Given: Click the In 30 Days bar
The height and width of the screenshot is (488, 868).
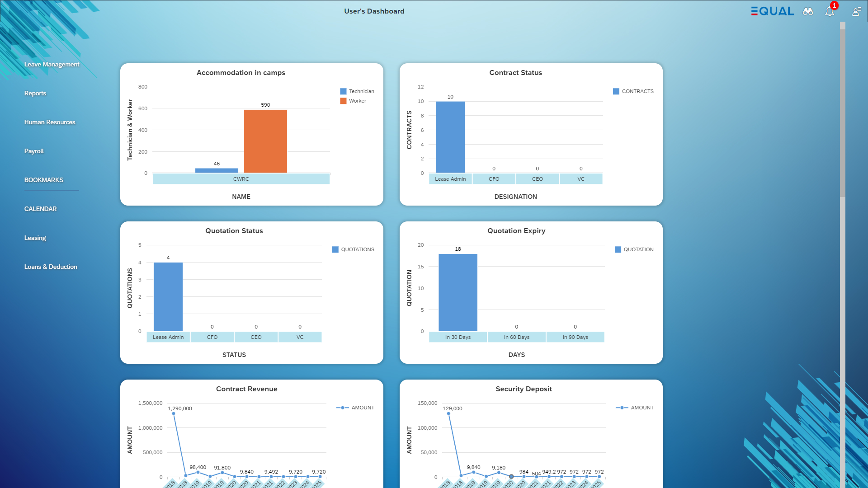Looking at the screenshot, I should 458,292.
